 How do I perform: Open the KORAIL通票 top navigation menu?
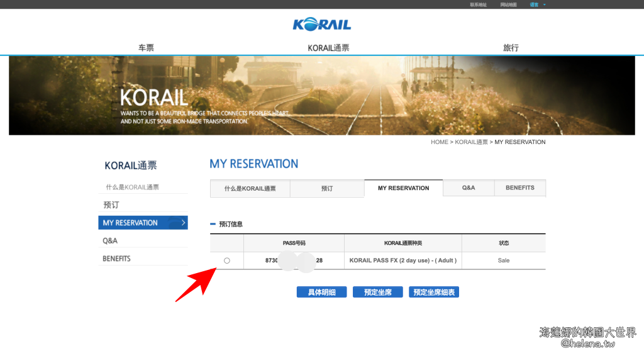coord(328,48)
